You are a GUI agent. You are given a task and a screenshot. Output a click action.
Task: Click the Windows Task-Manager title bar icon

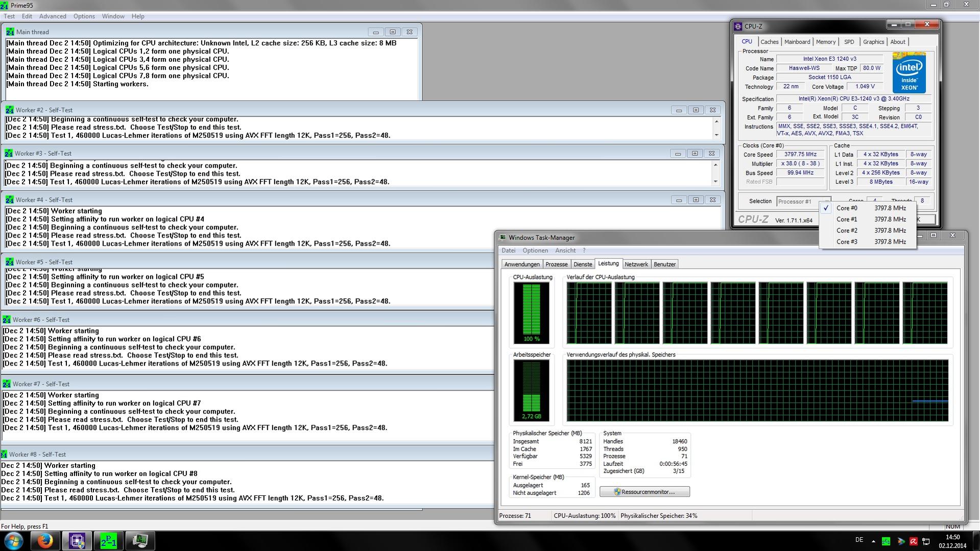[503, 237]
